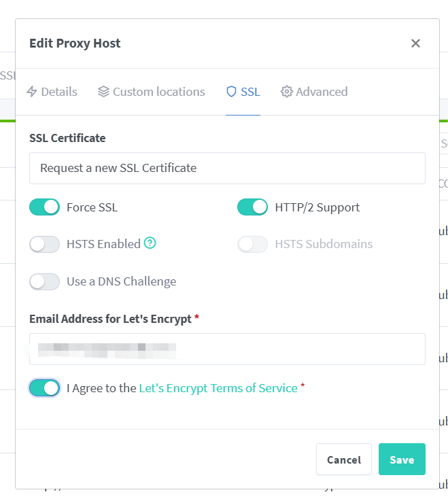The width and height of the screenshot is (448, 503).
Task: Disable the Force SSL switch
Action: tap(45, 207)
